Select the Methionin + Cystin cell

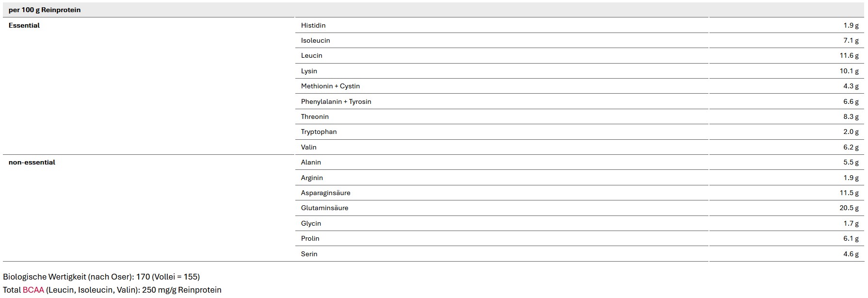pyautogui.click(x=330, y=86)
